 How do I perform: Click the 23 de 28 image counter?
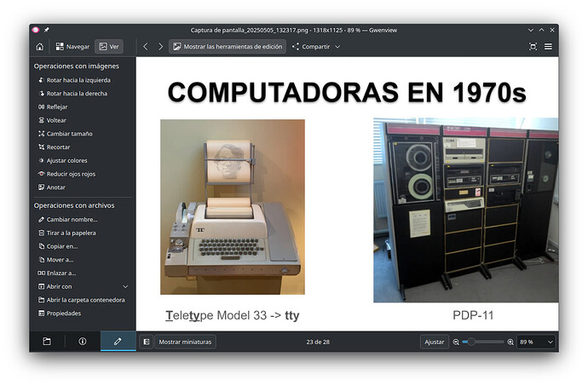[x=318, y=342]
